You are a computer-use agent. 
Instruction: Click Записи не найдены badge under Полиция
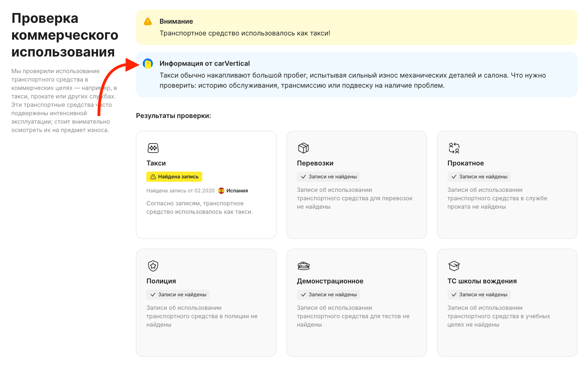(x=178, y=295)
